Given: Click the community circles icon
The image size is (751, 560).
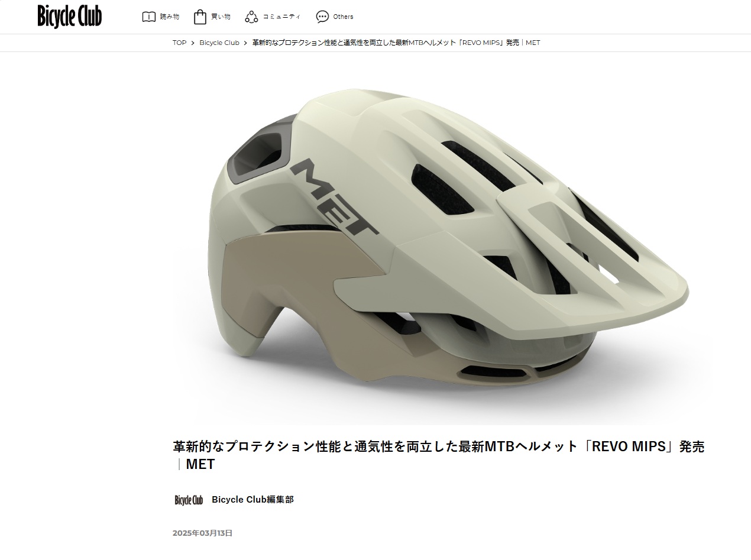Looking at the screenshot, I should pos(252,17).
